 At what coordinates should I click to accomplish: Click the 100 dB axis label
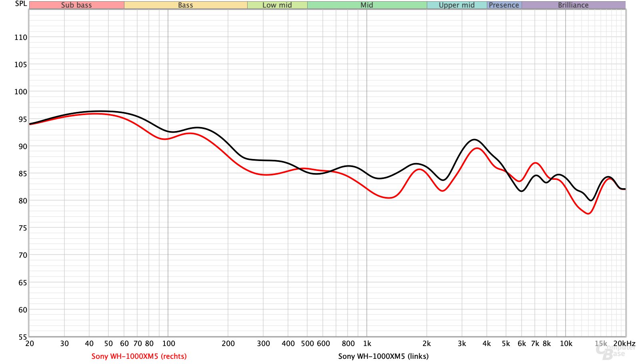[x=21, y=91]
